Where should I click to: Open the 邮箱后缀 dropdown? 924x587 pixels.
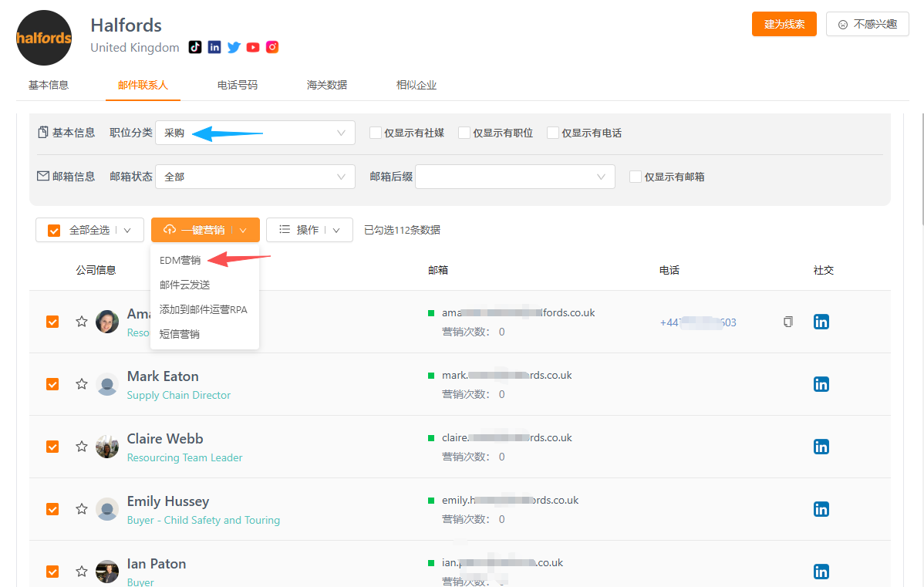[515, 177]
